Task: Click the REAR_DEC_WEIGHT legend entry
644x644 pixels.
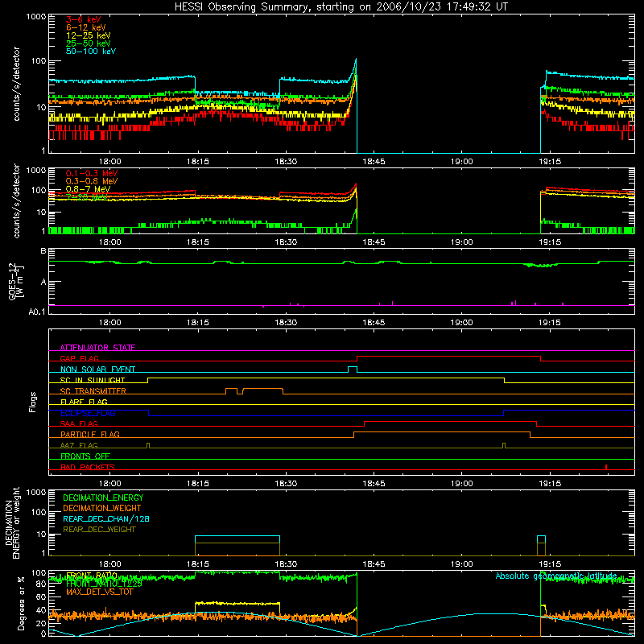Action: 99,530
